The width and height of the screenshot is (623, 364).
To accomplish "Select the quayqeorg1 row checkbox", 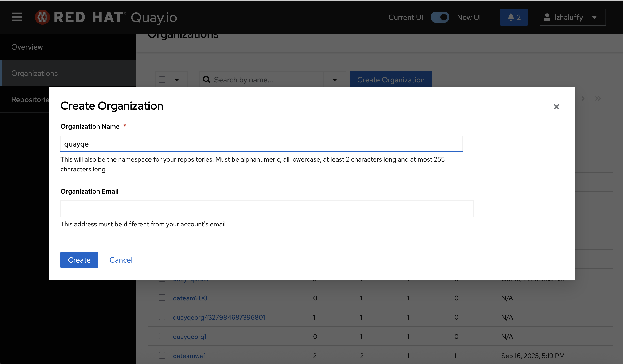I will click(x=162, y=336).
